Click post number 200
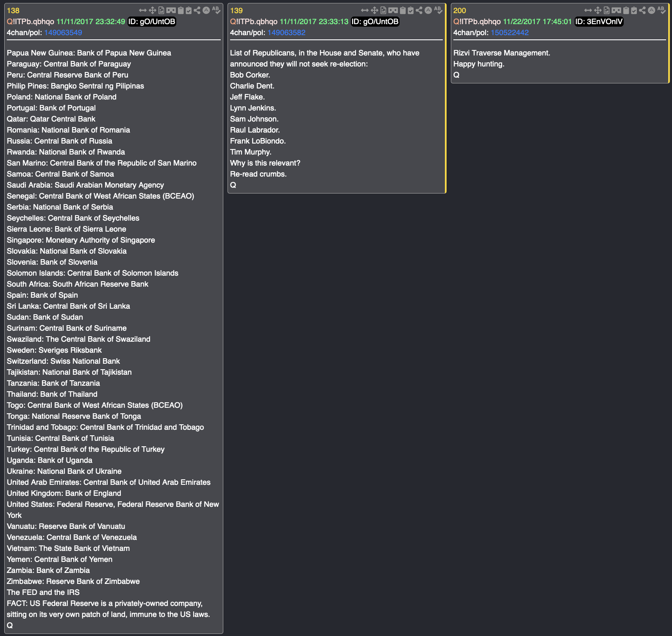The image size is (672, 636). (460, 11)
